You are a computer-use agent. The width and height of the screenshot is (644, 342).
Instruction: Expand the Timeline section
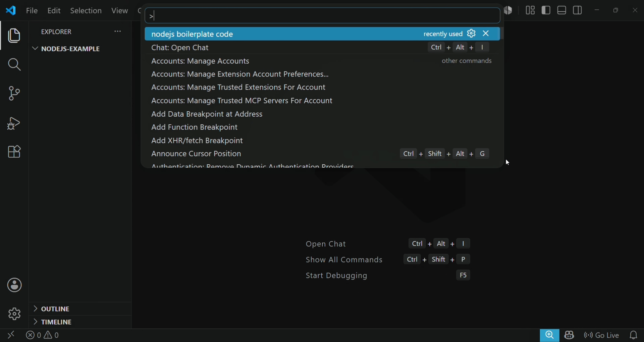point(80,323)
